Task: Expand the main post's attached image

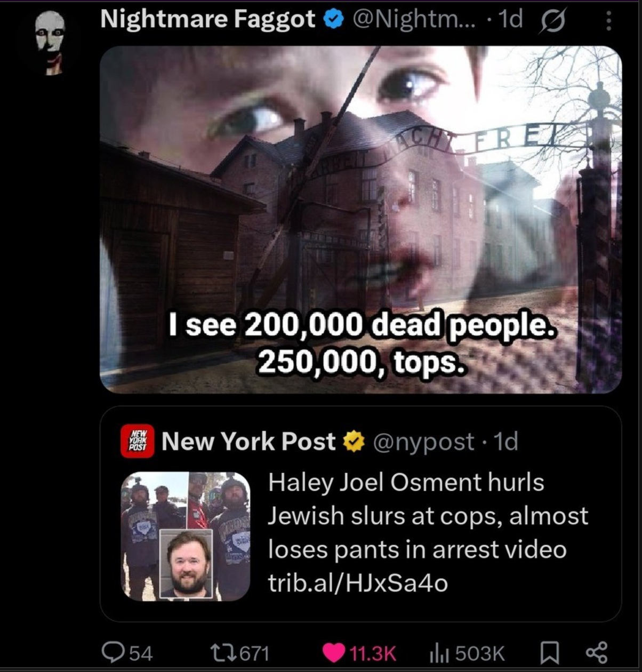Action: (x=360, y=219)
